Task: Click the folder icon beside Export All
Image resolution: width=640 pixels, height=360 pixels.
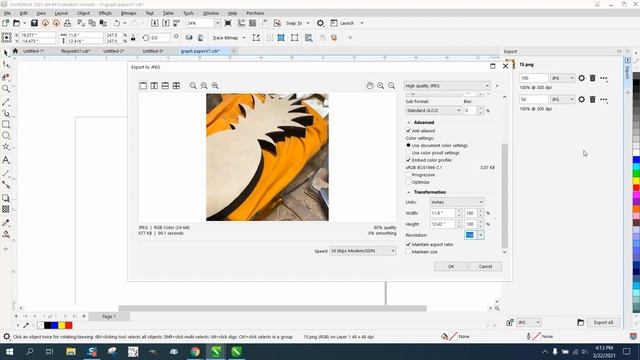Action: point(580,322)
